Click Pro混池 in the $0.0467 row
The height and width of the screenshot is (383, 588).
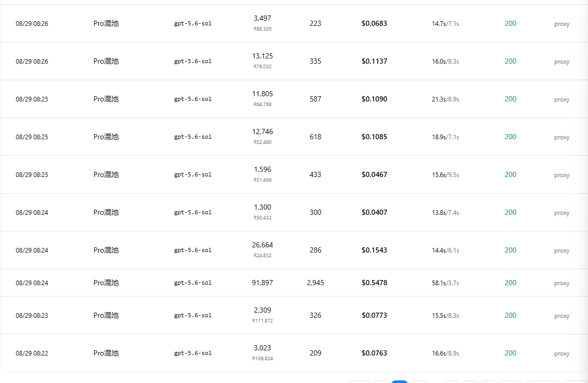(106, 174)
